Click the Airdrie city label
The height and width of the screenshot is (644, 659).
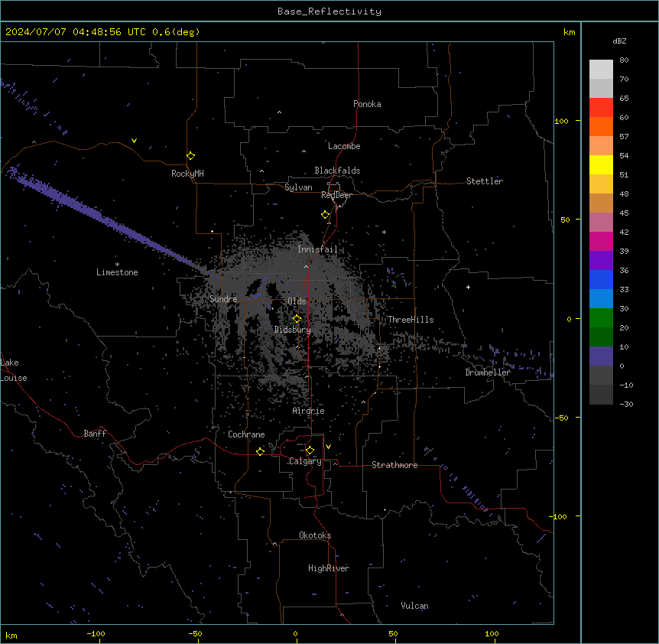coord(309,411)
